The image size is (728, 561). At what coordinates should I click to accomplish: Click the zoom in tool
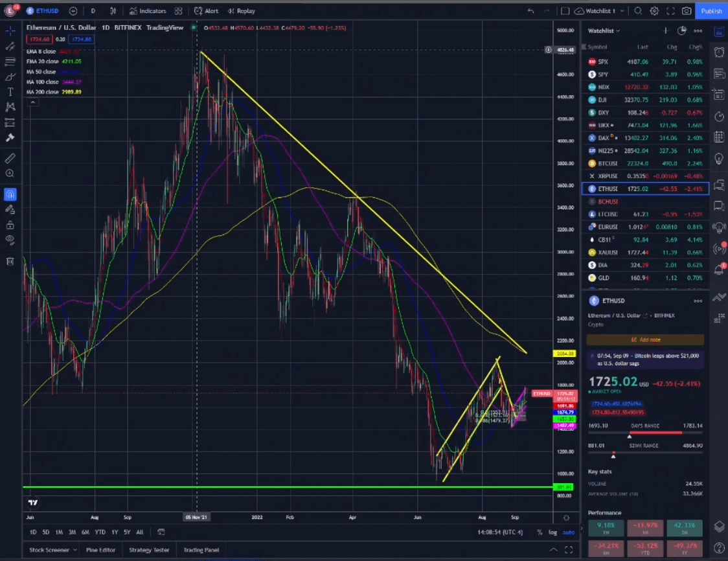10,174
